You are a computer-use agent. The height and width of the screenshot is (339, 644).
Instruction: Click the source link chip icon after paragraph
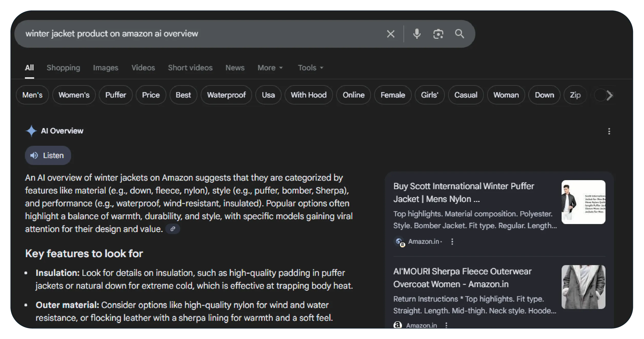click(173, 229)
